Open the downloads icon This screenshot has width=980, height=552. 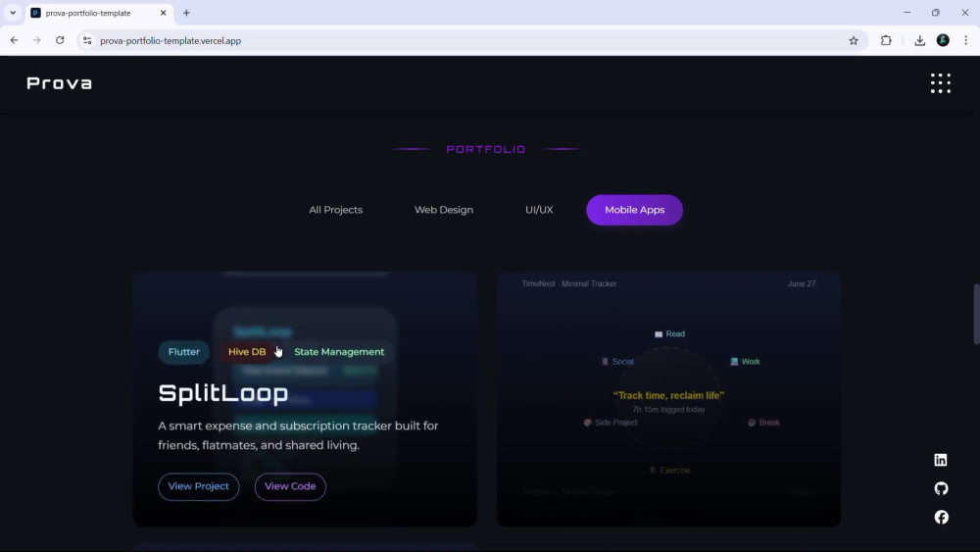click(919, 40)
